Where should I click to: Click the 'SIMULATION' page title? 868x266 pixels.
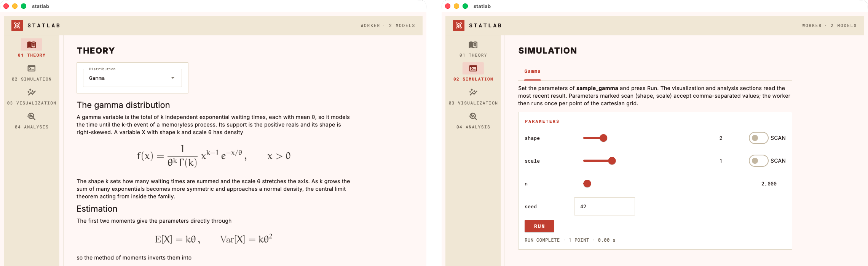pos(547,51)
